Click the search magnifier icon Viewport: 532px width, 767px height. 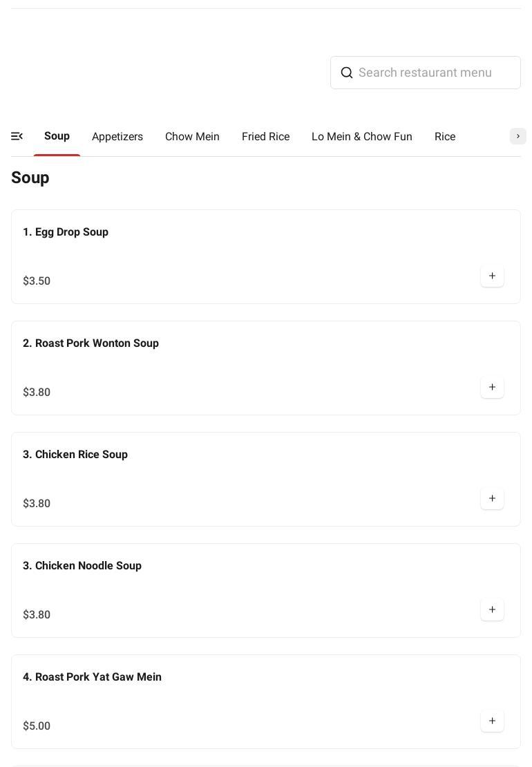tap(347, 73)
